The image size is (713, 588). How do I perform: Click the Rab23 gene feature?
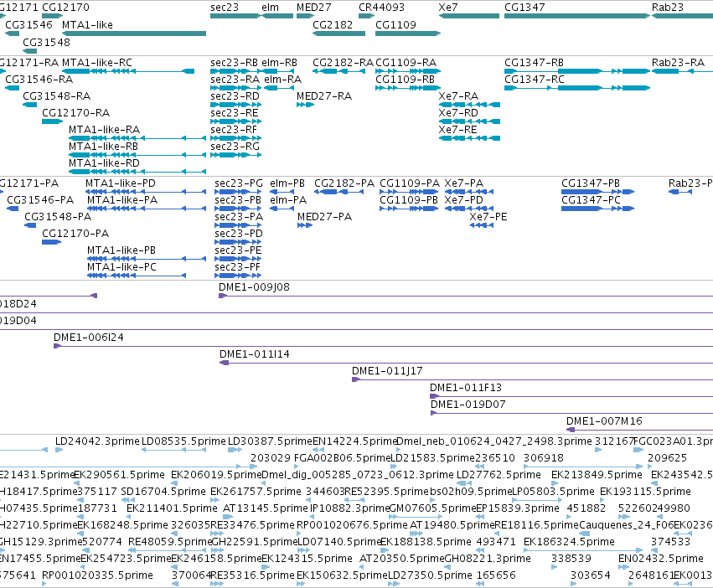click(x=682, y=16)
